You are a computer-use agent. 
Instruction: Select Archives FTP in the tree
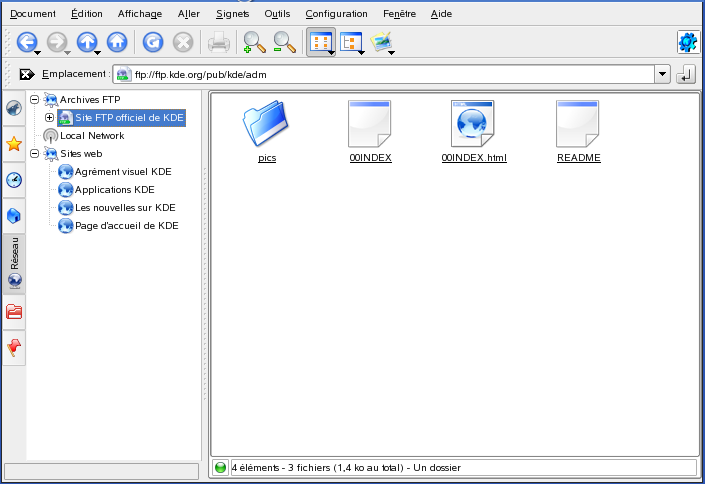(90, 99)
